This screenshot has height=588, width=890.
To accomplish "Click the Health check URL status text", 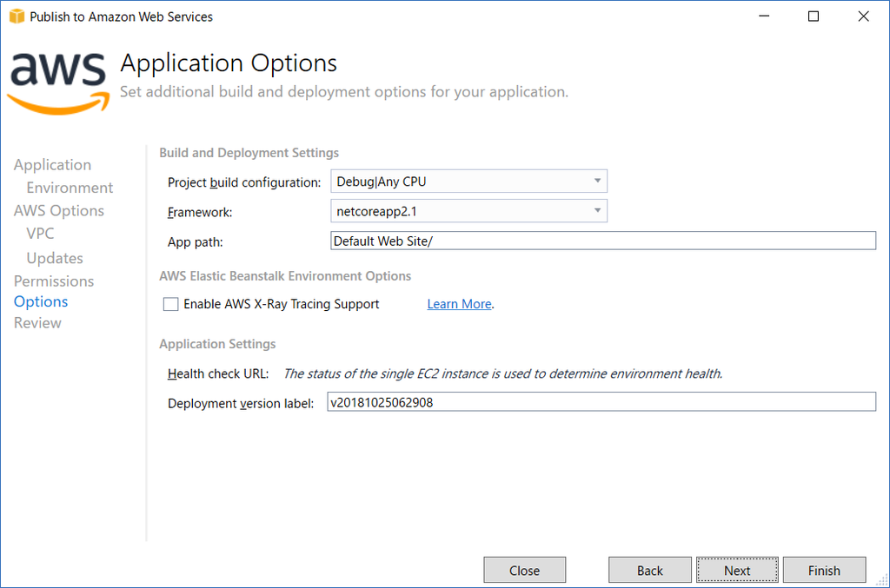I will point(503,374).
